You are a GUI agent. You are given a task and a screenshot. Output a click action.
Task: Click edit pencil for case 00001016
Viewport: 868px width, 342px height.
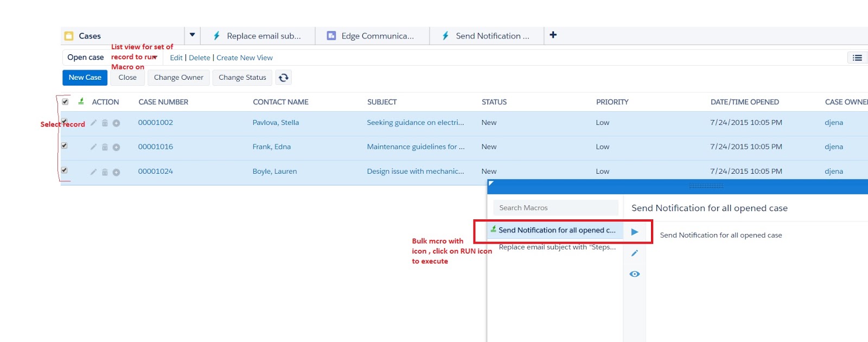pos(93,147)
